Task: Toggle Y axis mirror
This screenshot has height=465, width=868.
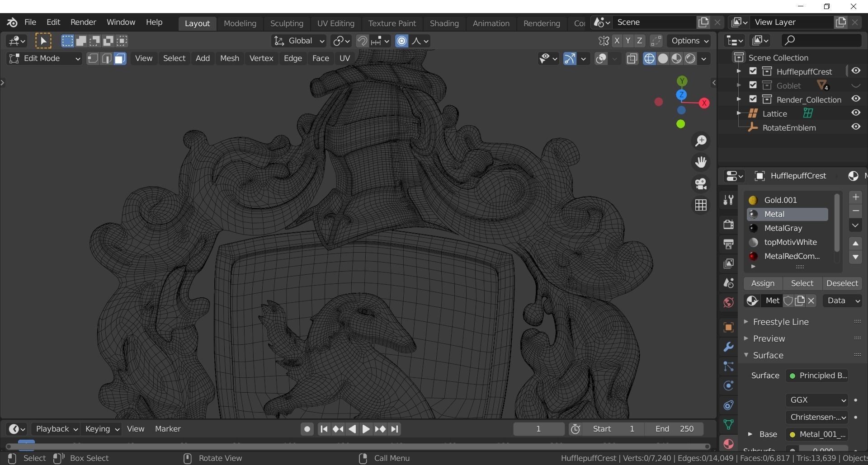Action: pos(628,41)
